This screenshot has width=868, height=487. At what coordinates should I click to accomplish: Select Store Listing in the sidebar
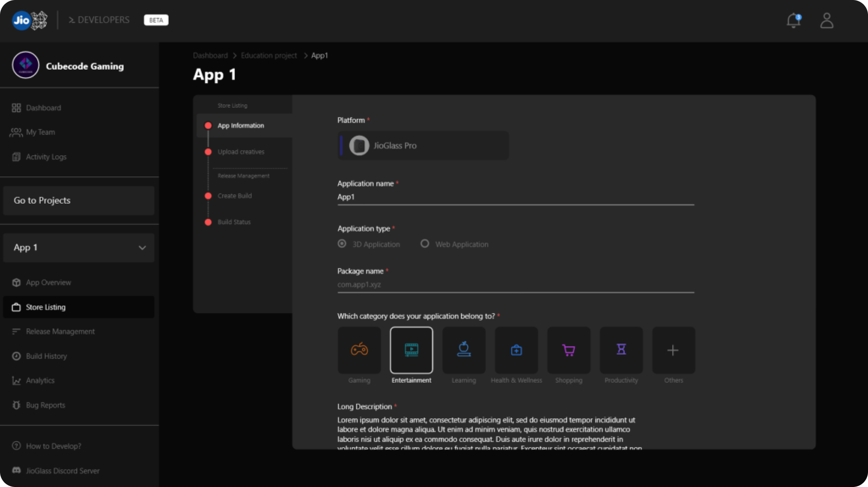click(79, 307)
